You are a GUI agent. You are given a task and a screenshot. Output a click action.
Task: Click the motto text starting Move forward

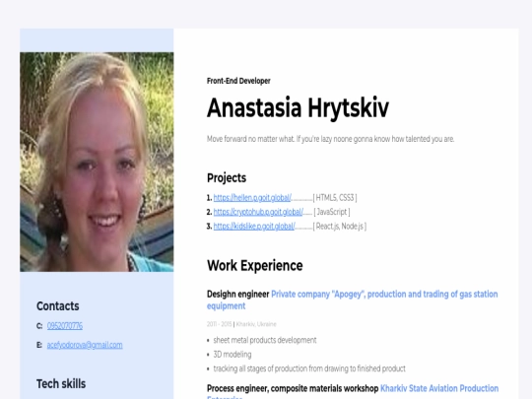[x=330, y=139]
